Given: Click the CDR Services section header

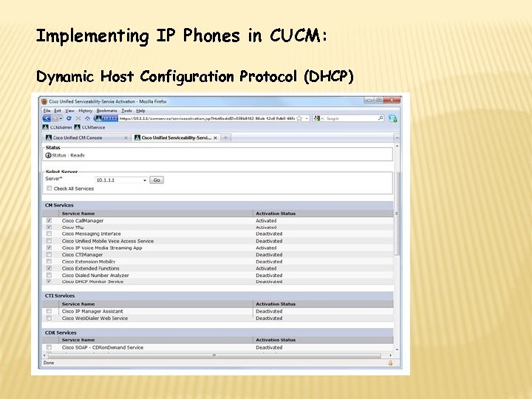Looking at the screenshot, I should click(217, 332).
